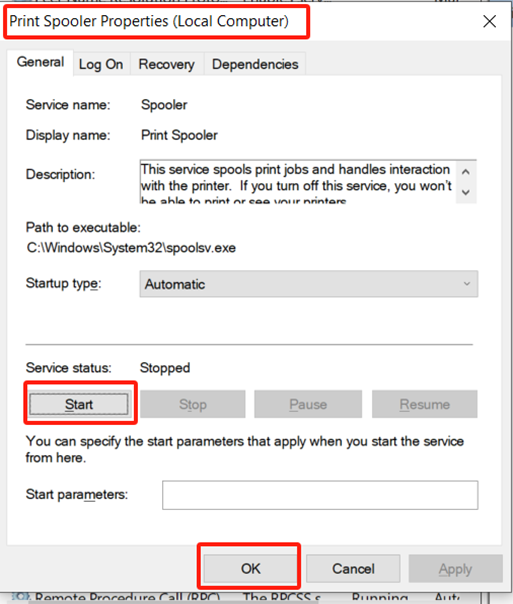Click the Apply button
The image size is (513, 604).
tap(455, 569)
